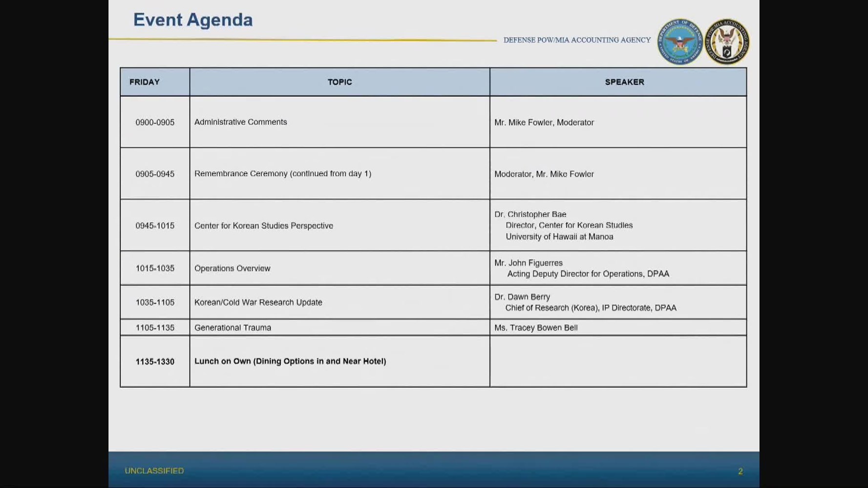868x488 pixels.
Task: Select the TOPIC column header
Action: [x=339, y=82]
